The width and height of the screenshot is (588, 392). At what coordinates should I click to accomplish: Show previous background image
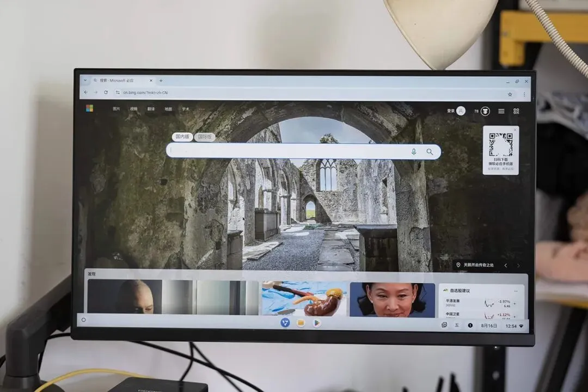pos(505,265)
